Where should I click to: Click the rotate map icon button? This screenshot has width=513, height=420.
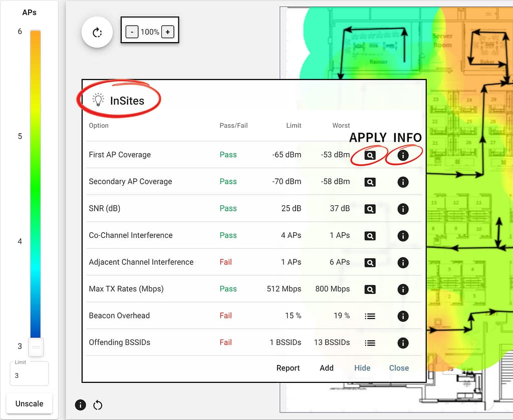click(97, 33)
